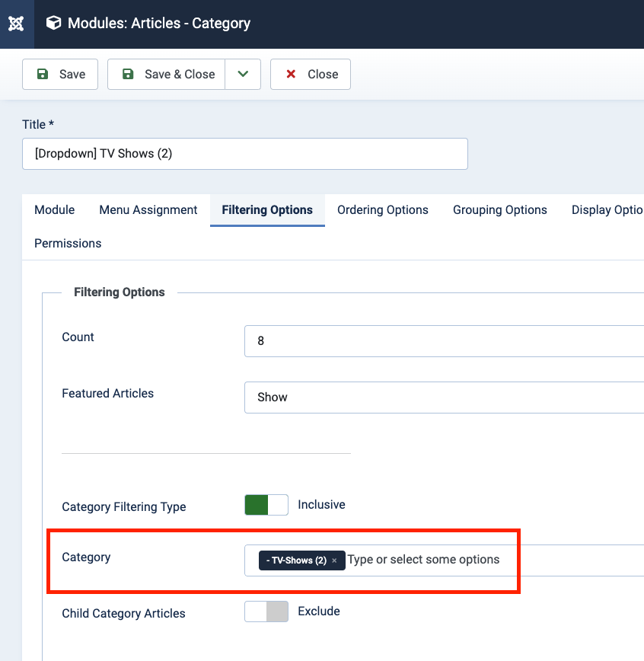The height and width of the screenshot is (661, 644).
Task: Click the module cube icon in header
Action: click(x=53, y=24)
